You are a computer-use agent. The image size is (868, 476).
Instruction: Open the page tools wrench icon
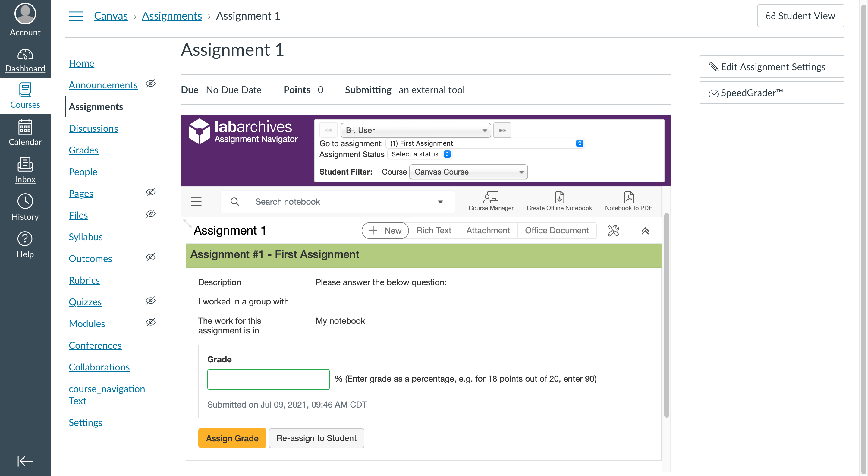613,231
